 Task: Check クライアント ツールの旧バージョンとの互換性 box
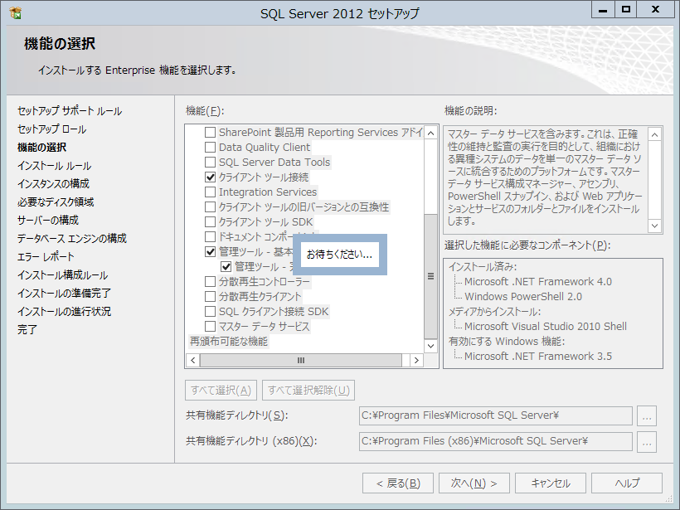point(210,207)
